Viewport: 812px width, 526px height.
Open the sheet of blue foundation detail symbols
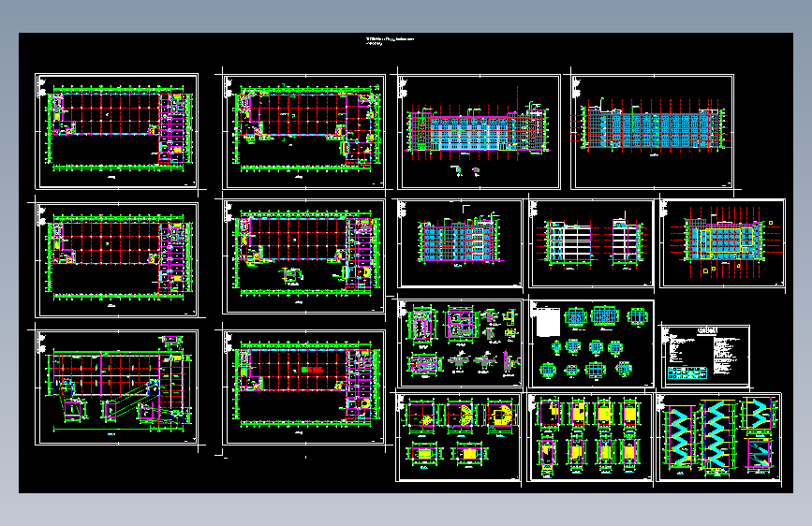point(591,343)
